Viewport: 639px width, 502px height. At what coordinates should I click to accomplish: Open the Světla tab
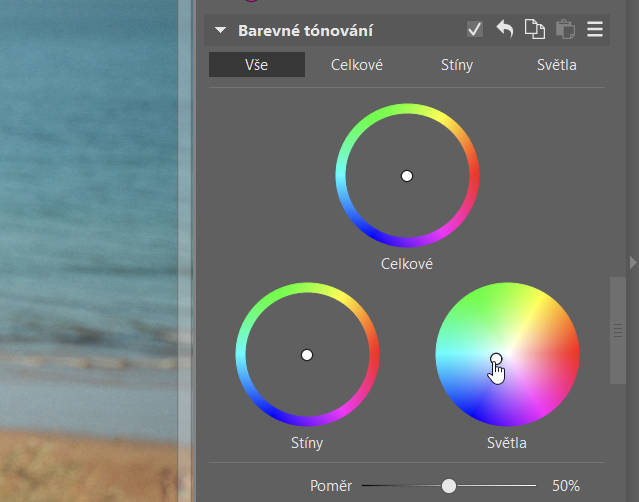556,65
